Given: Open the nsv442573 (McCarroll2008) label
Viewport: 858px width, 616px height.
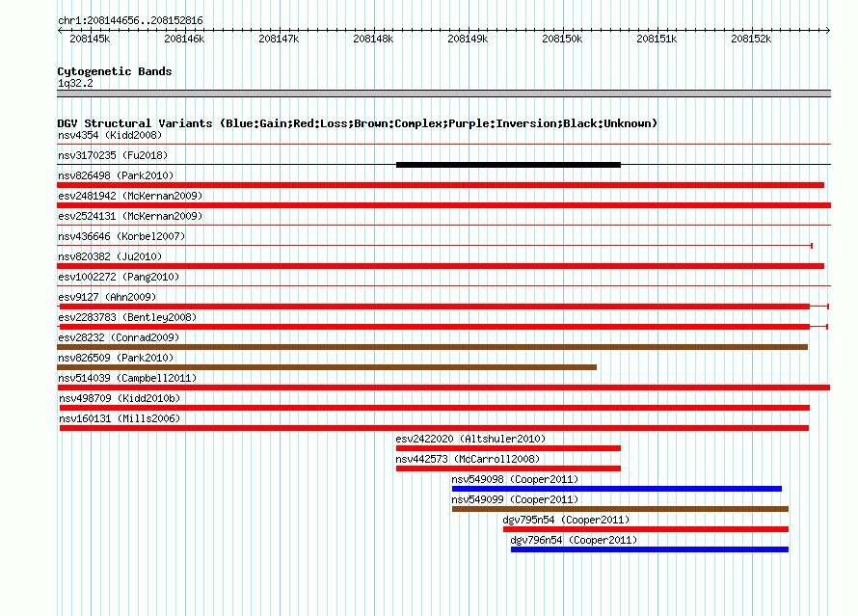Looking at the screenshot, I should [x=468, y=459].
